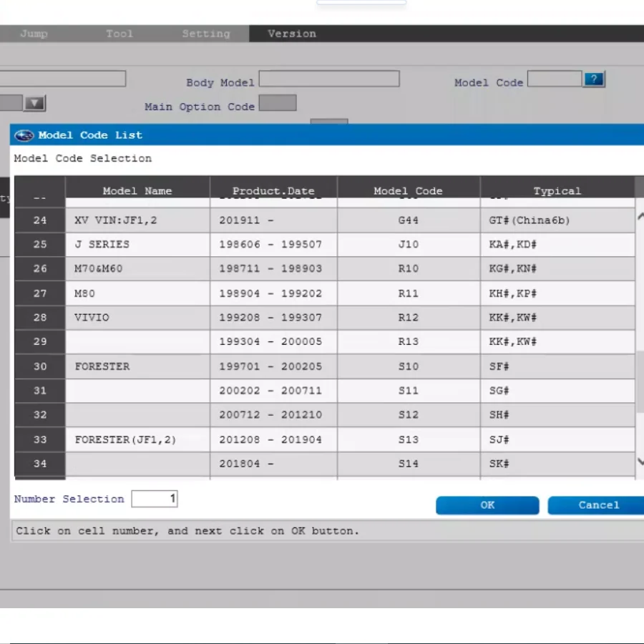Open the dropdown arrow on the left
Viewport: 644px width, 644px height.
coord(34,103)
